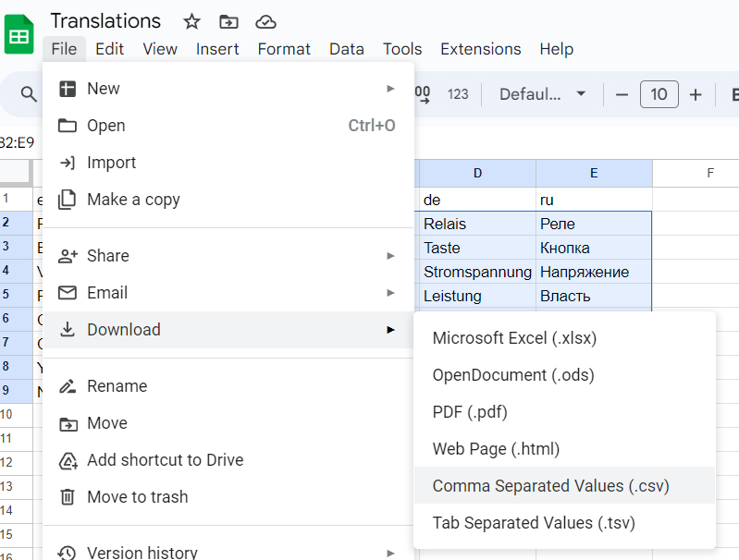Open the View menu

point(160,49)
